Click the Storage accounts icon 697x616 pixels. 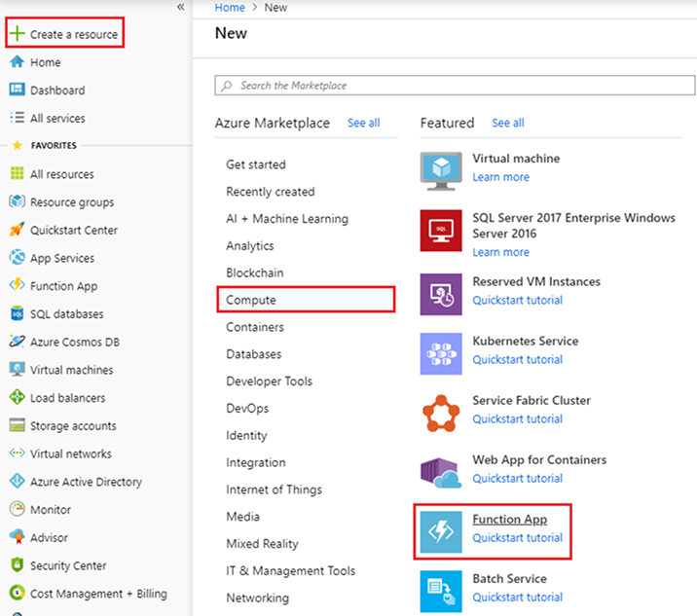click(x=17, y=425)
